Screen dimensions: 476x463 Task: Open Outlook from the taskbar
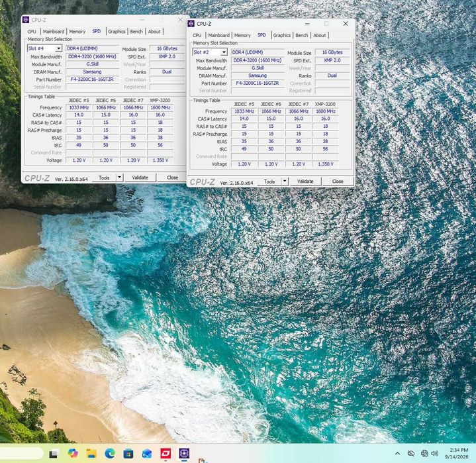(x=147, y=454)
